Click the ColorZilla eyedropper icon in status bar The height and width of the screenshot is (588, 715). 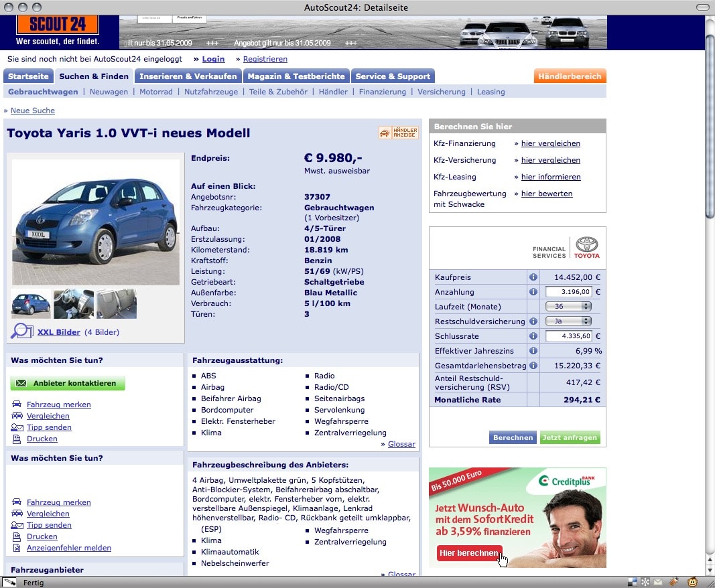[x=9, y=583]
